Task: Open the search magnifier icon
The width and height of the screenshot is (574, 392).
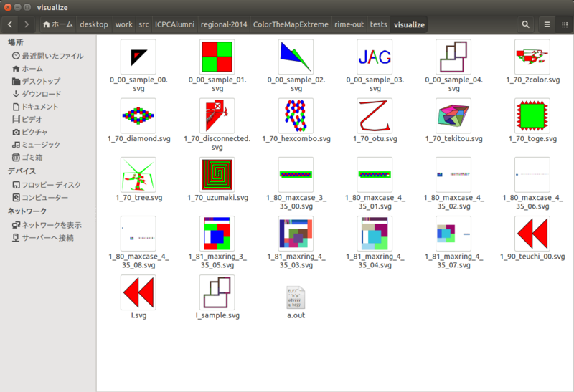Action: (525, 24)
